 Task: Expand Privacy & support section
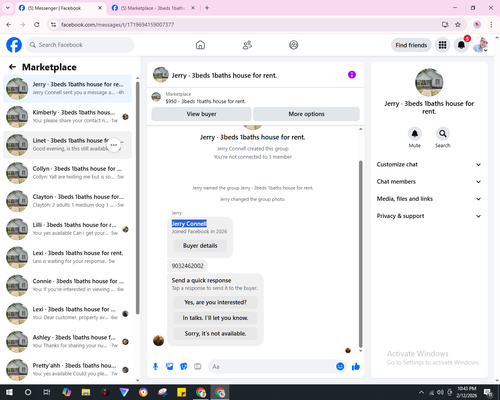[x=429, y=216]
